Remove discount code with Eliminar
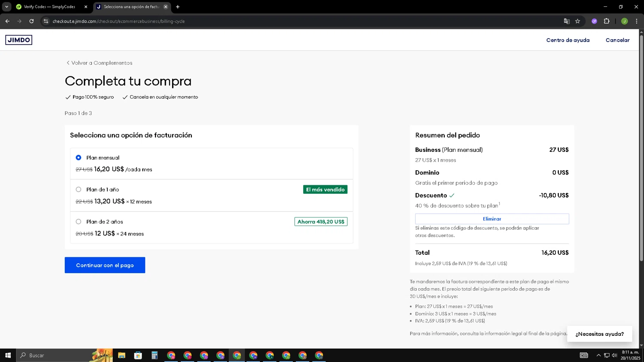 [x=492, y=219]
